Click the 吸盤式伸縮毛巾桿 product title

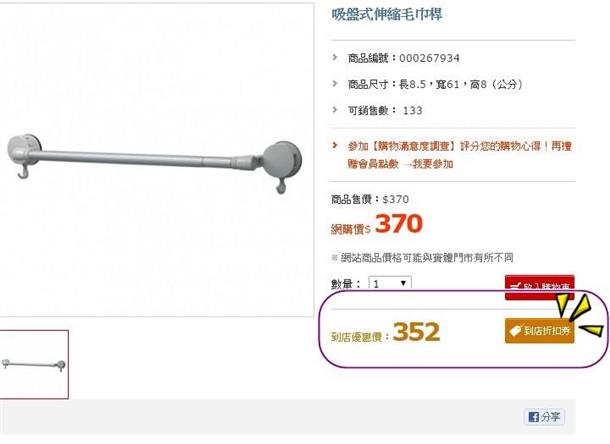(x=387, y=14)
